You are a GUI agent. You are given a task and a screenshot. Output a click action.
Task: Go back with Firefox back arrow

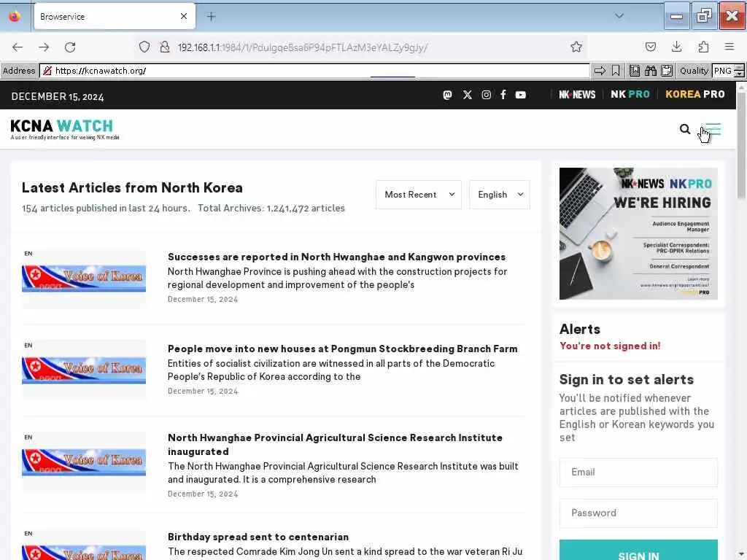click(18, 47)
